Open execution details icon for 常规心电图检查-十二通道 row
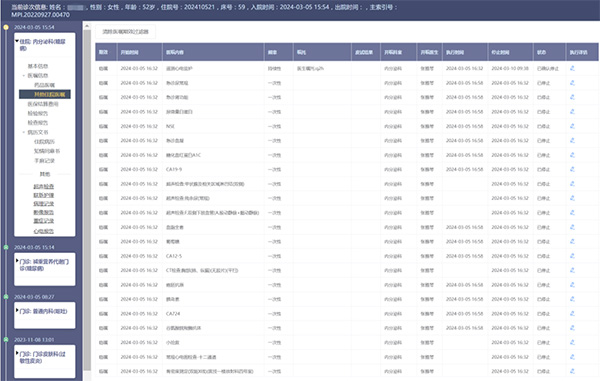The height and width of the screenshot is (381, 600). 572,357
